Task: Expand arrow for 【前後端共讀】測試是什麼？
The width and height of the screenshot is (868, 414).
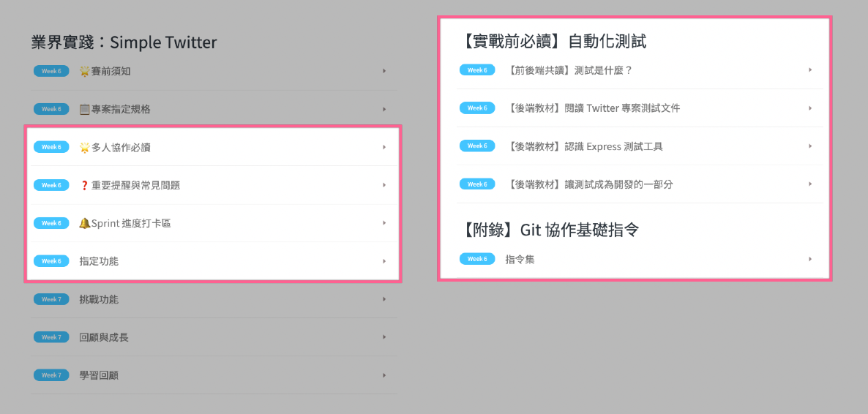Action: click(x=810, y=69)
